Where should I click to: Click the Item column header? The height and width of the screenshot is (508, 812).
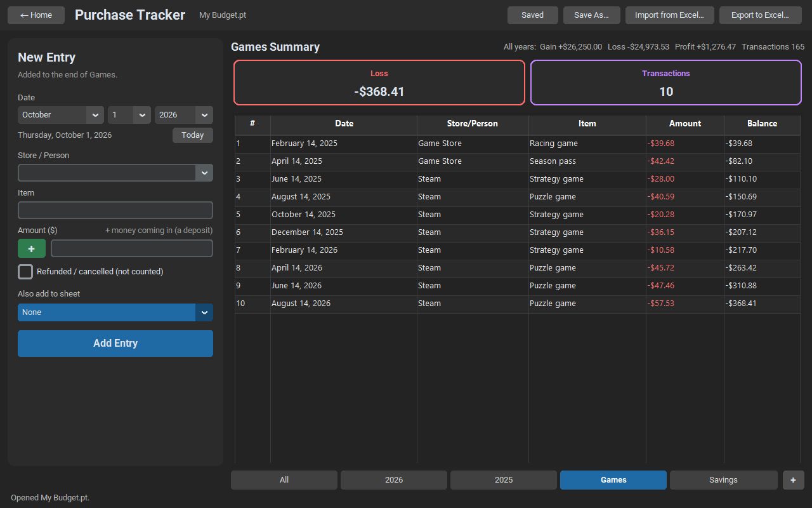tap(587, 124)
